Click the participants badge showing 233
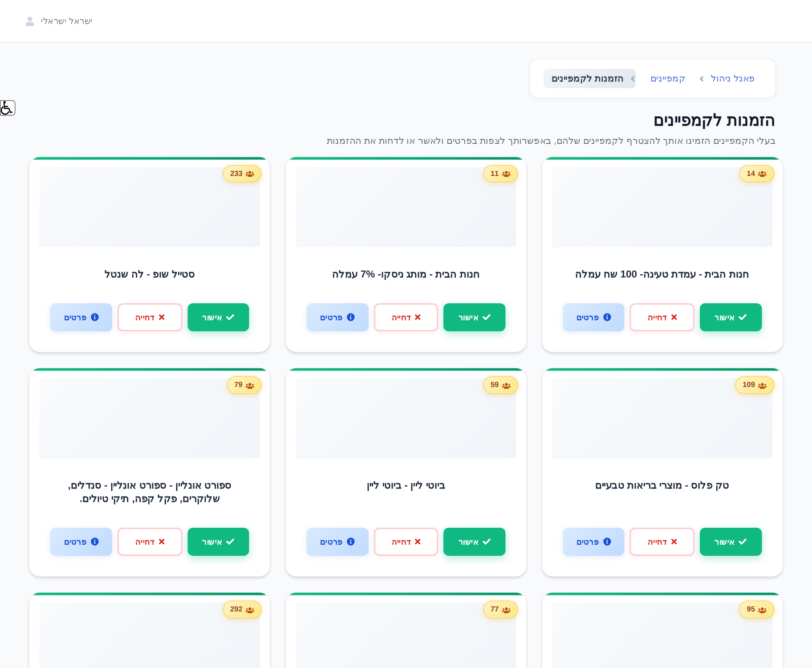The width and height of the screenshot is (812, 668). coord(242,174)
